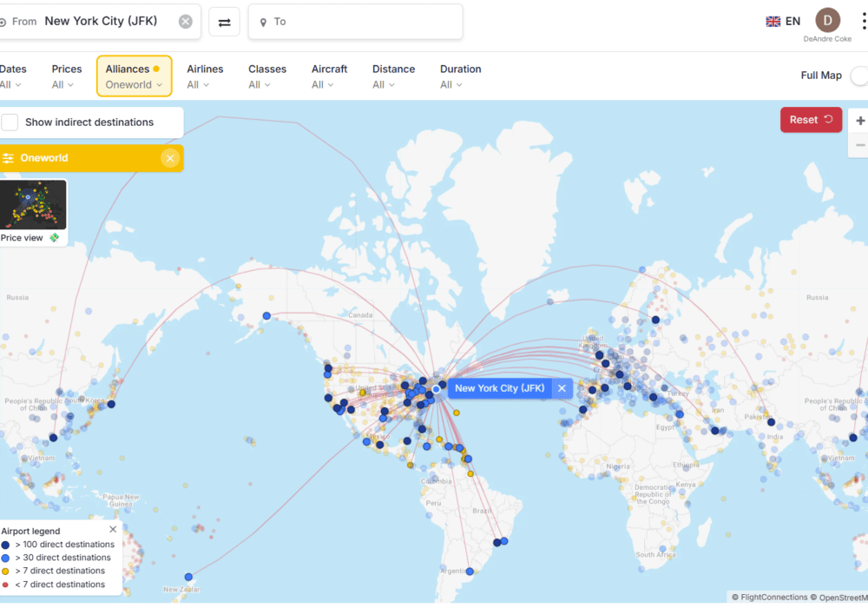
Task: Remove the Oneworld filter chip
Action: click(x=170, y=158)
